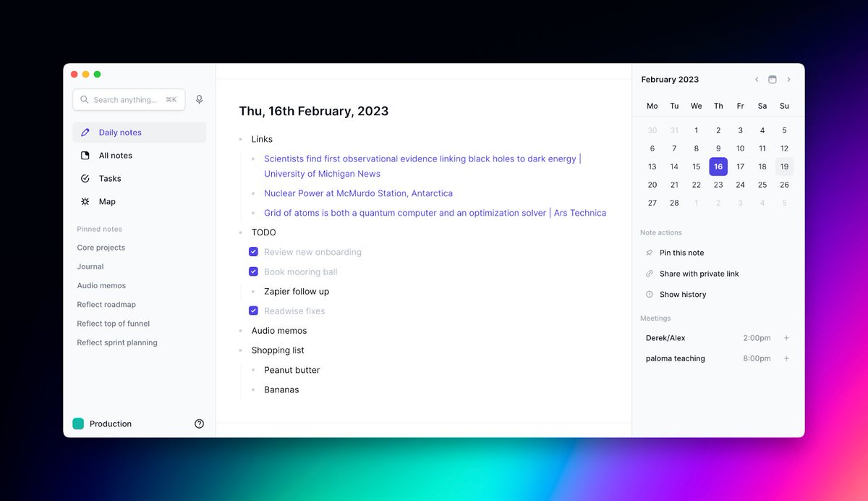This screenshot has width=868, height=501.
Task: Open help via question mark icon
Action: (200, 424)
